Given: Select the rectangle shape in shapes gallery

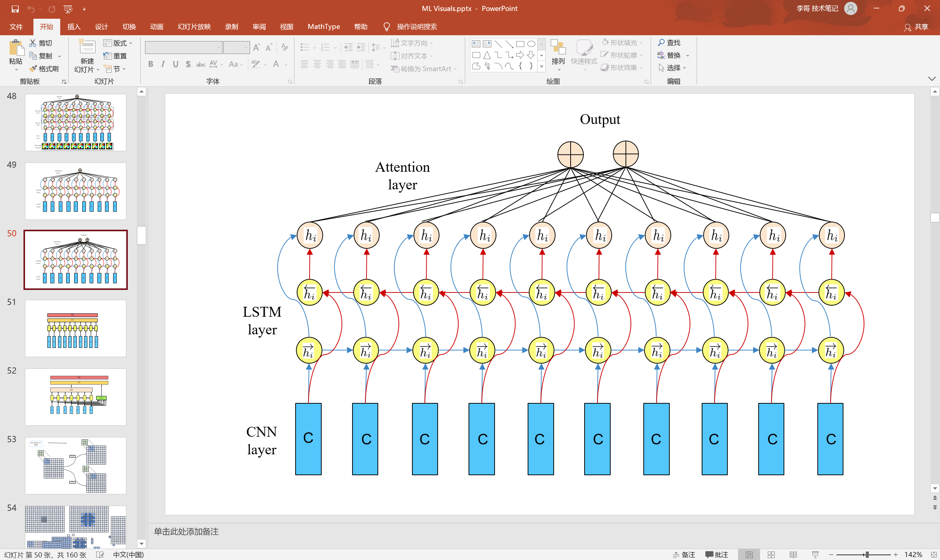Looking at the screenshot, I should point(520,44).
